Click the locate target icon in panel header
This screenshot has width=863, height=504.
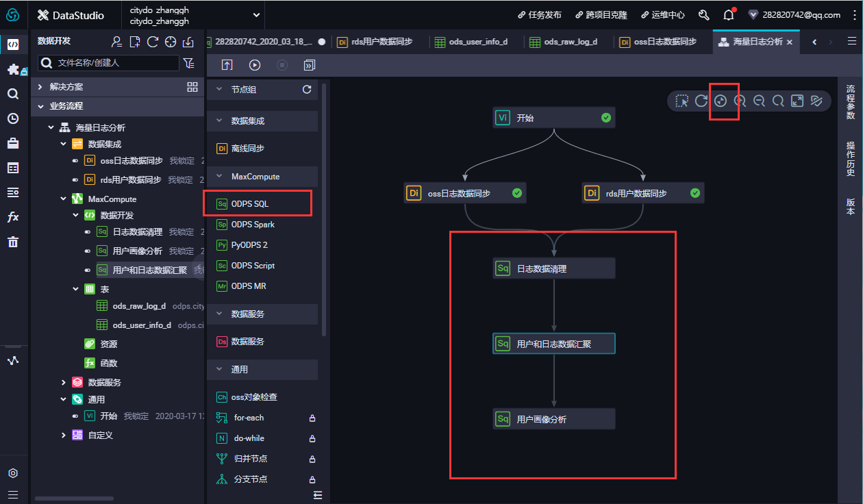pos(171,42)
